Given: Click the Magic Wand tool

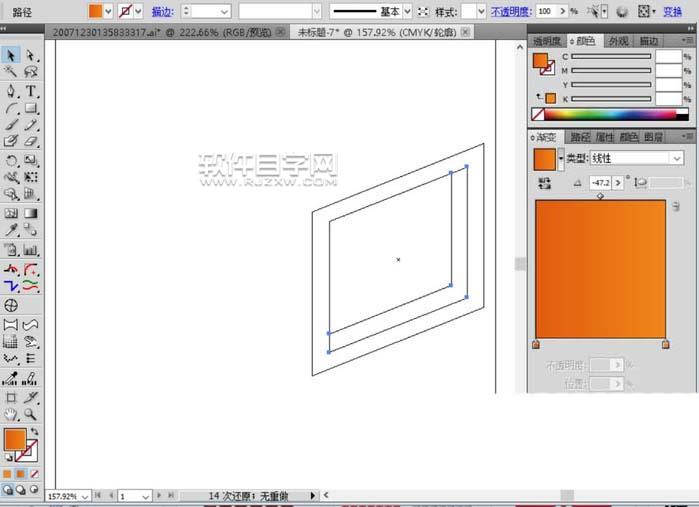Looking at the screenshot, I should (x=11, y=72).
